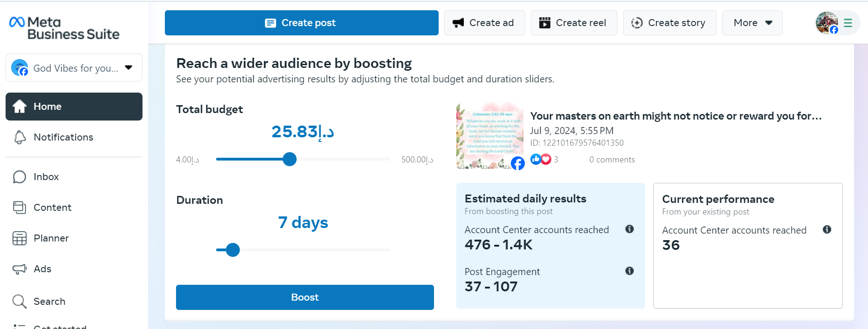
Task: Click the Duration slider handle
Action: coord(233,250)
